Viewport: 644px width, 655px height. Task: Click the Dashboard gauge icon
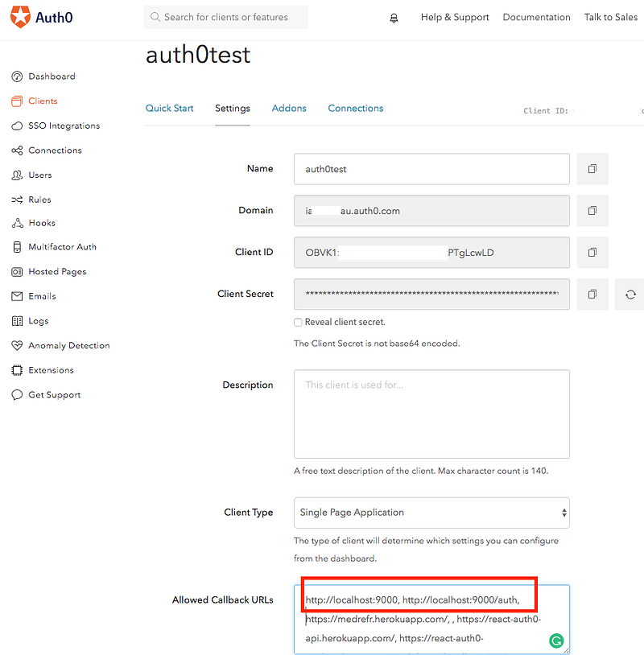(17, 76)
